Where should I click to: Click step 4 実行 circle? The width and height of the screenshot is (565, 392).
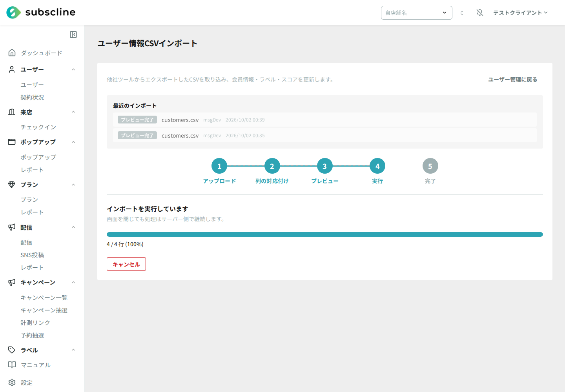coord(377,166)
